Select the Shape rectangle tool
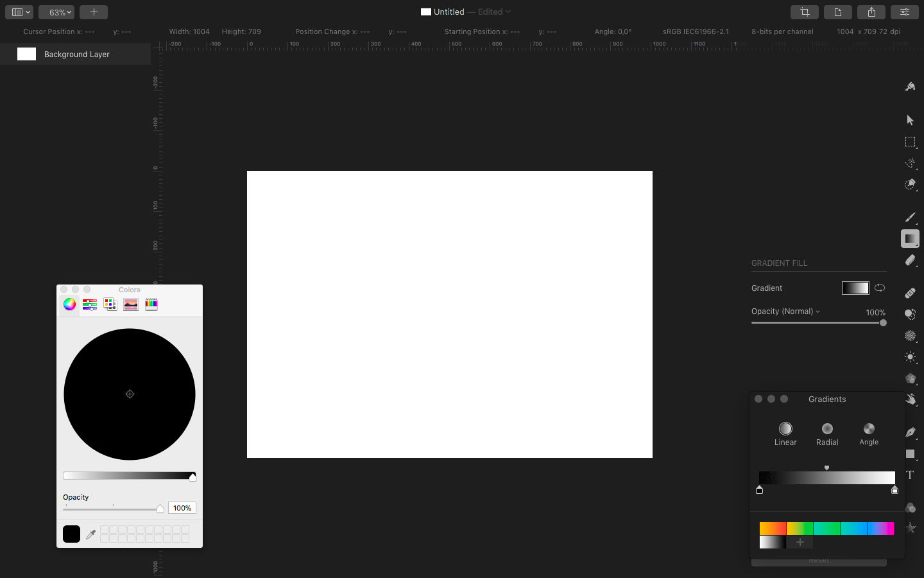924x578 pixels. coord(910,454)
